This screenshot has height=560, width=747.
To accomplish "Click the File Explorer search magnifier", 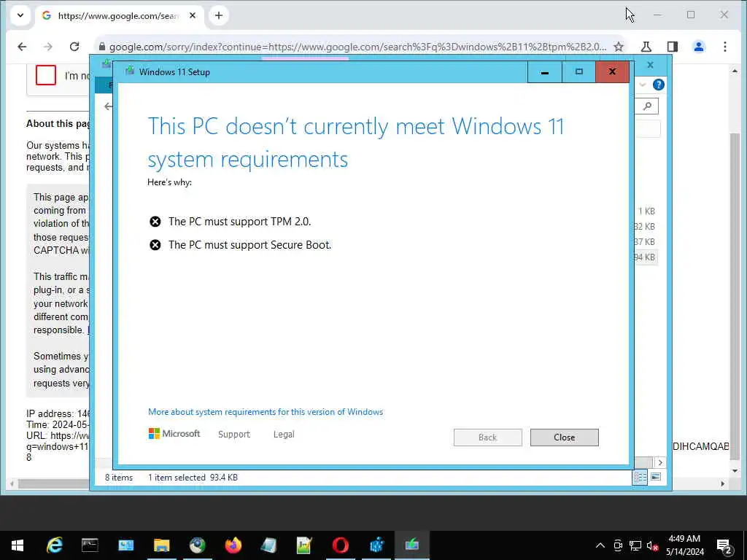I will (647, 106).
